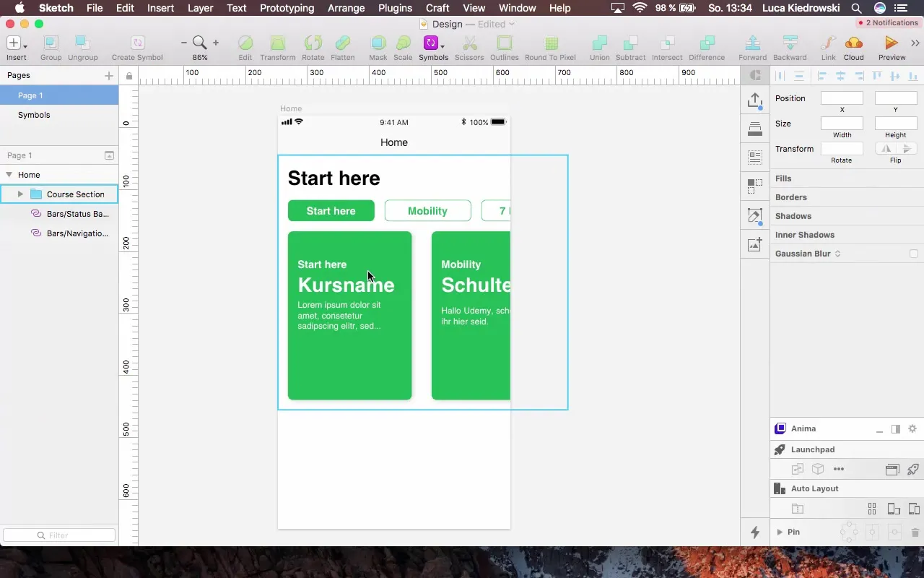Toggle the Gaussian Blur checkbox
Viewport: 924px width, 578px height.
[x=914, y=254]
